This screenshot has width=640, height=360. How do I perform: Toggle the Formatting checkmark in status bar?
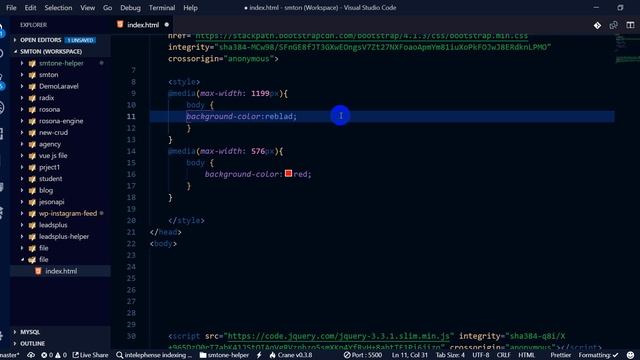tap(598, 355)
